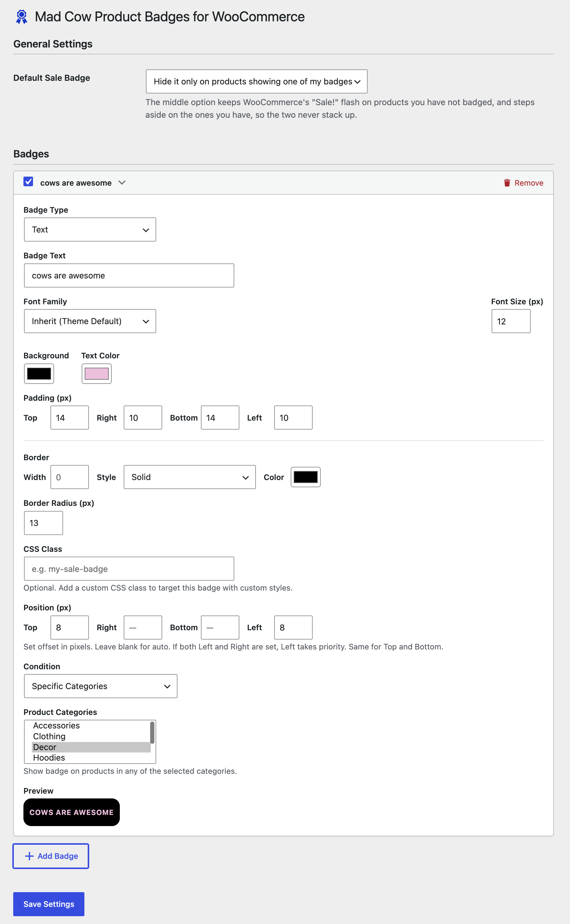
Task: Open the Condition dropdown
Action: point(101,686)
